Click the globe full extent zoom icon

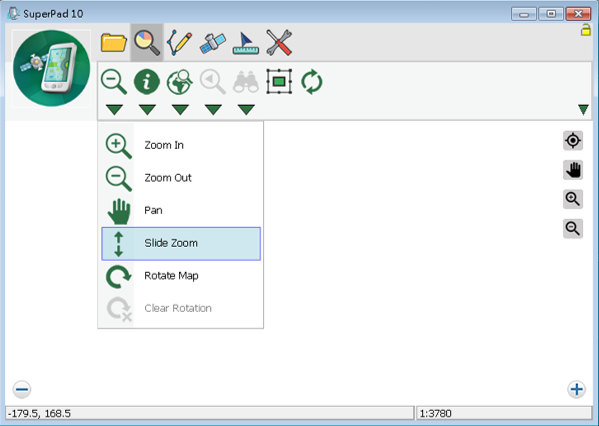(x=180, y=81)
